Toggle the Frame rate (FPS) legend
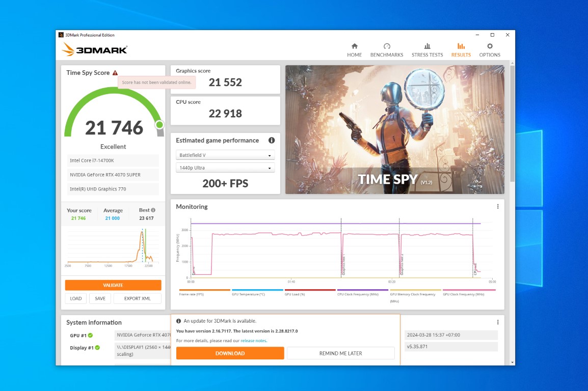 (204, 293)
